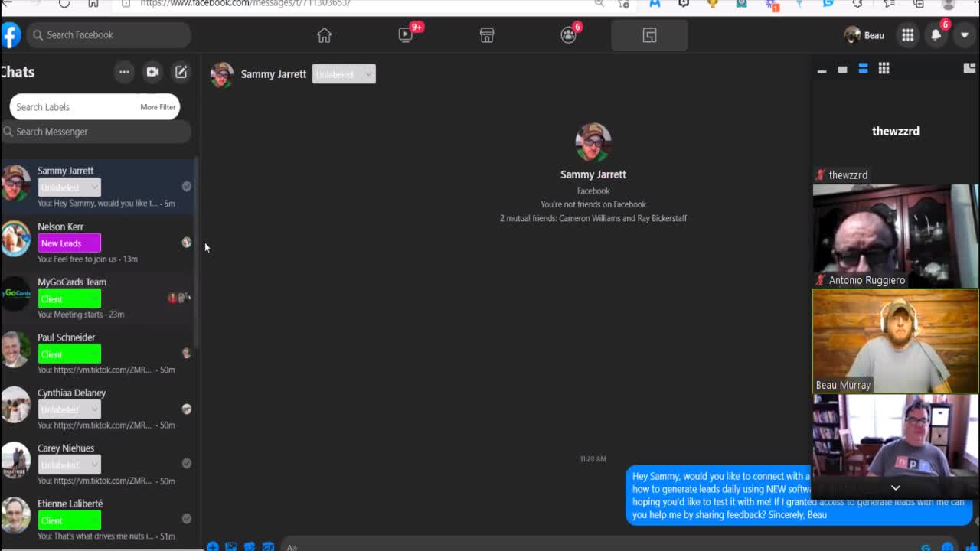Switch Zoom panel to gallery grid view

click(884, 70)
